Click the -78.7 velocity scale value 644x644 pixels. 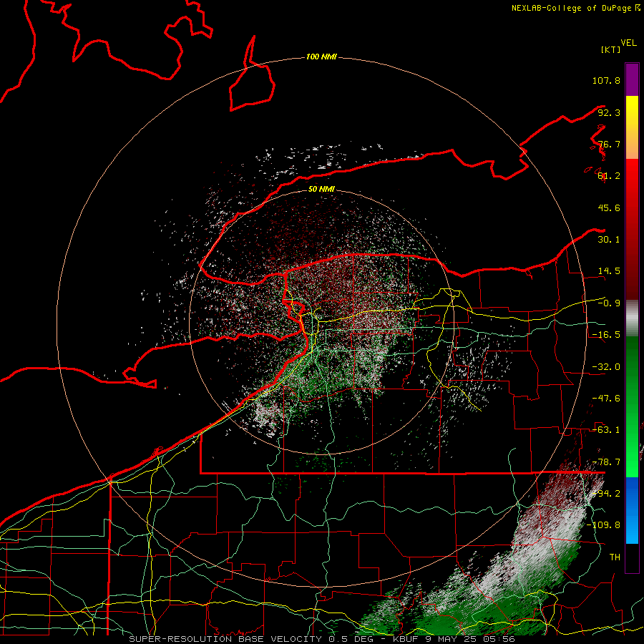[x=606, y=462]
